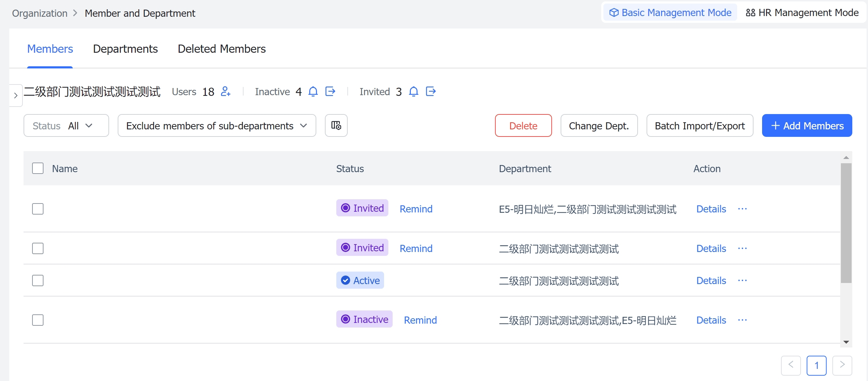Click the red Delete button
The height and width of the screenshot is (381, 868).
click(524, 125)
